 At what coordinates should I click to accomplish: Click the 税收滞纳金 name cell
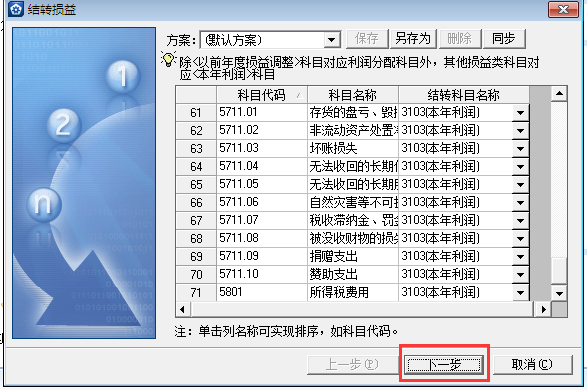(x=353, y=220)
